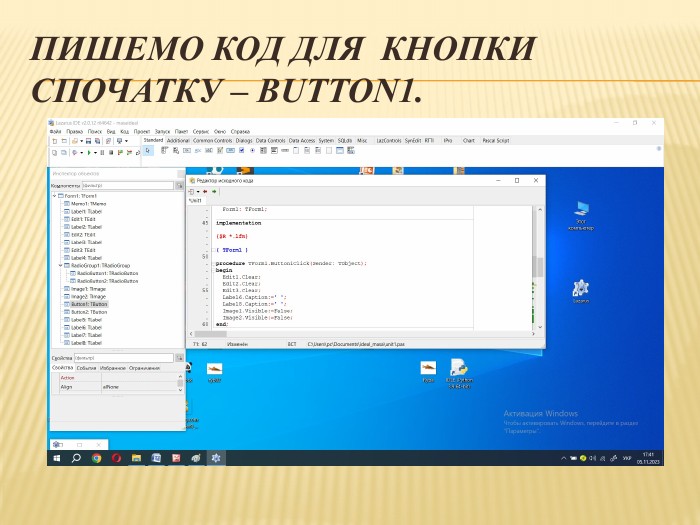The width and height of the screenshot is (700, 525).
Task: Open the Избранное tab in Object Inspector
Action: pos(112,368)
